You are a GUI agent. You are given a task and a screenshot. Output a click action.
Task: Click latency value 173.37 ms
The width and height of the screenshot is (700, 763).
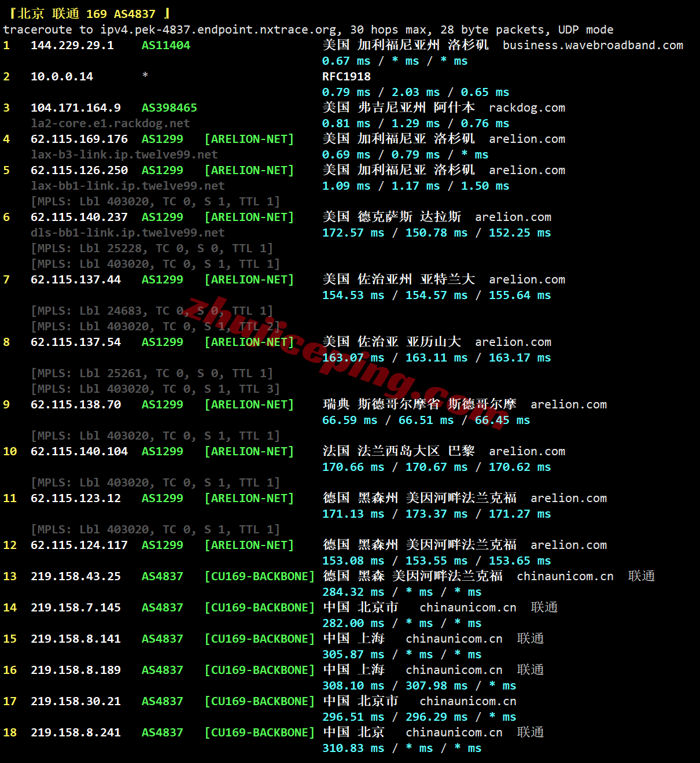click(x=437, y=514)
